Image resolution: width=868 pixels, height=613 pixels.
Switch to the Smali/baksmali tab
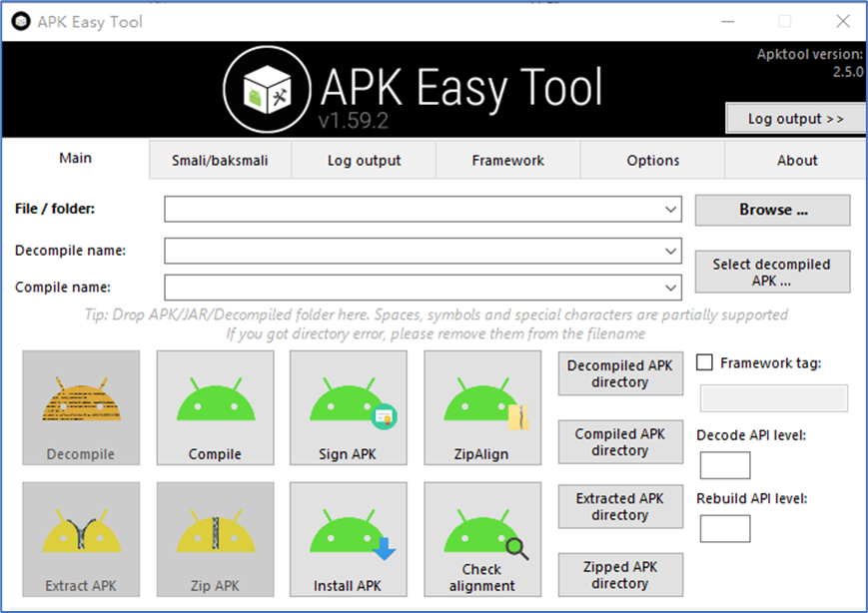click(220, 161)
